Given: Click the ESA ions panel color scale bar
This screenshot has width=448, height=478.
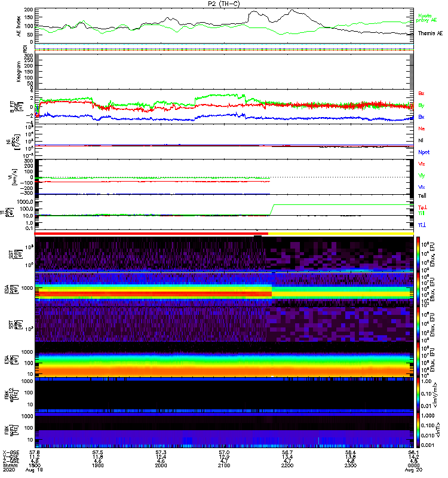Looking at the screenshot, I should pos(418,289).
